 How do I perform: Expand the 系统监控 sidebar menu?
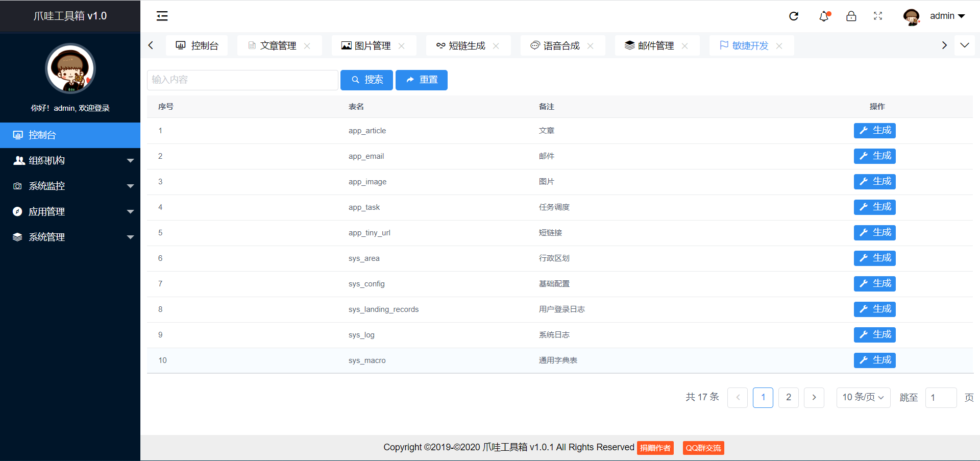pyautogui.click(x=70, y=186)
